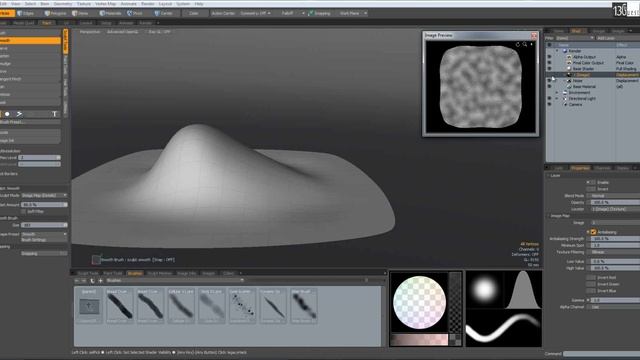Viewport: 640px width, 360px height.
Task: Open the Symmetry dropdown
Action: [x=255, y=13]
